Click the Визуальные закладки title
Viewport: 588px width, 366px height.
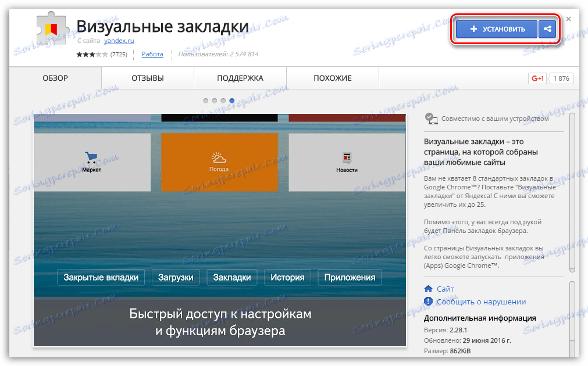(163, 26)
